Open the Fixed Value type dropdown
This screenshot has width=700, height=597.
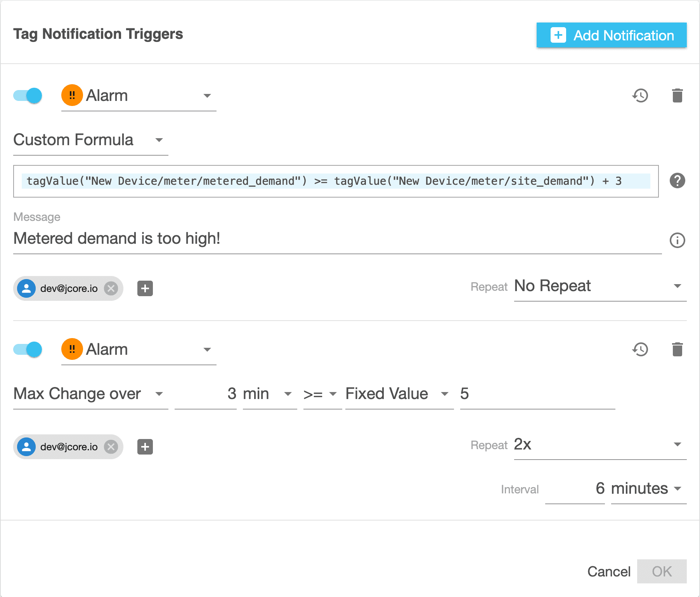tap(399, 394)
